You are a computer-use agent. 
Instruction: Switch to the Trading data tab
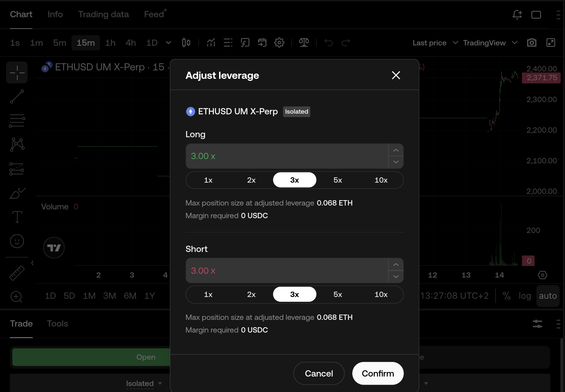(104, 14)
